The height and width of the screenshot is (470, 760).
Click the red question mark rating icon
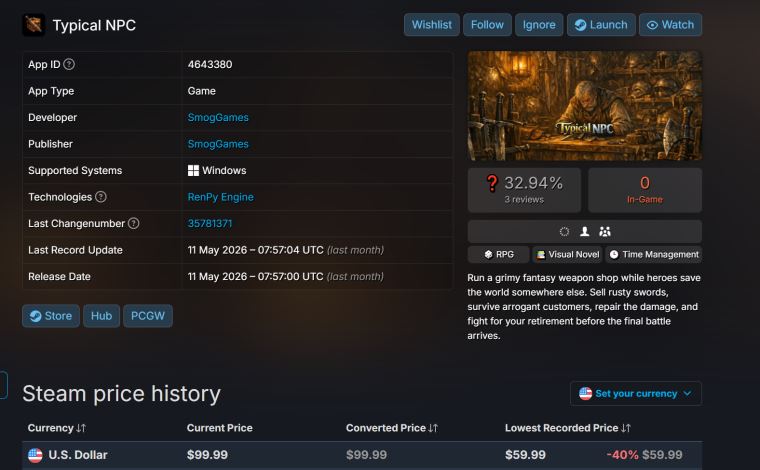tap(492, 183)
